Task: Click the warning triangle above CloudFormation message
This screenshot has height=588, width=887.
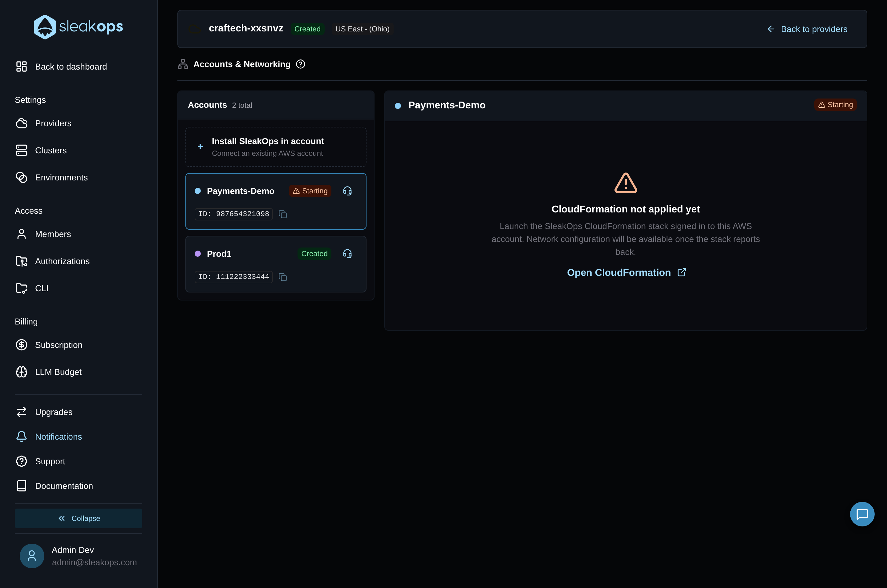Action: 626,183
